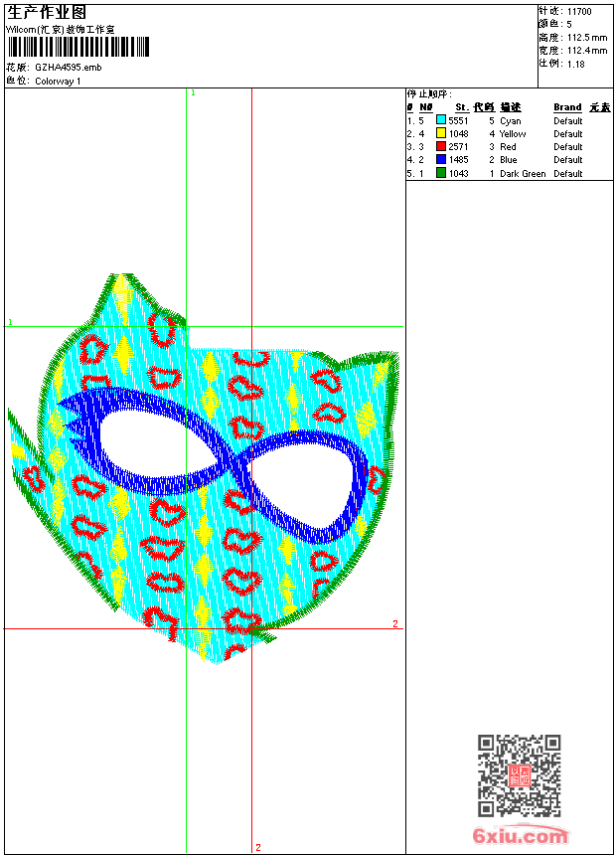Click the 6xiu.com watermark logo
The height and width of the screenshot is (855, 616).
[x=521, y=837]
